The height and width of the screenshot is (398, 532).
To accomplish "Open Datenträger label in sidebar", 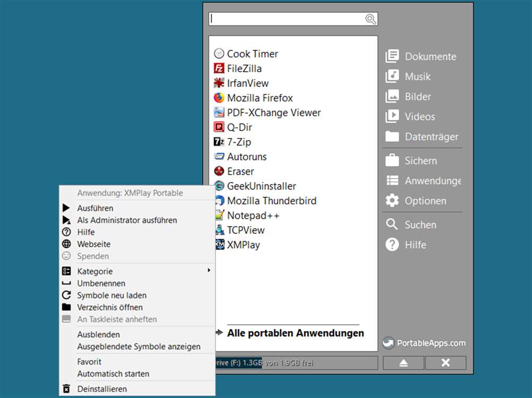I will pos(431,136).
